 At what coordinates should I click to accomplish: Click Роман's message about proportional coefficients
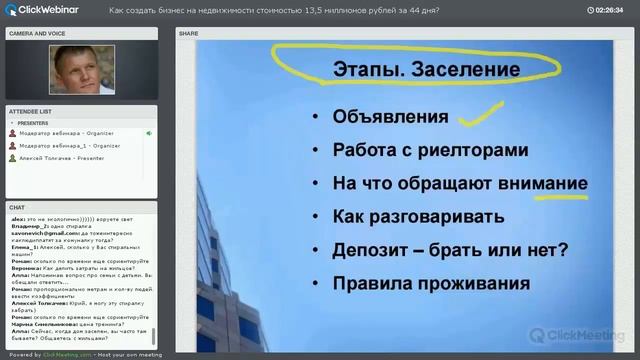click(82, 293)
